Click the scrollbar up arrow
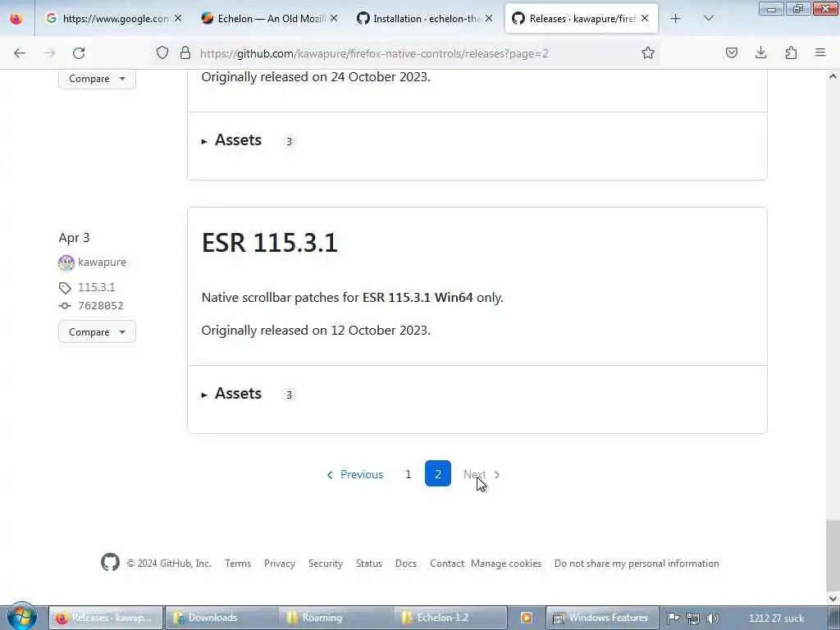 tap(833, 76)
